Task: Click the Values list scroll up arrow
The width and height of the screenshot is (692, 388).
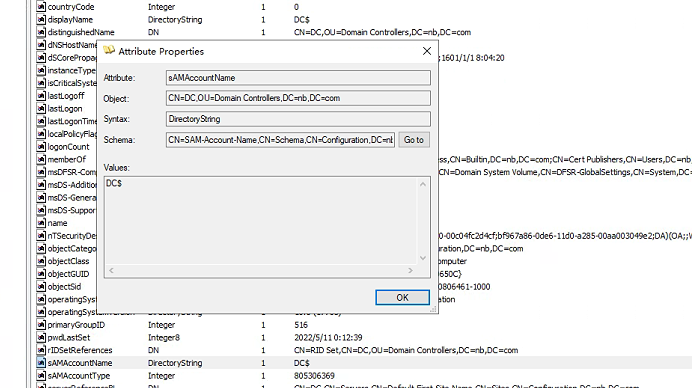Action: coord(423,184)
